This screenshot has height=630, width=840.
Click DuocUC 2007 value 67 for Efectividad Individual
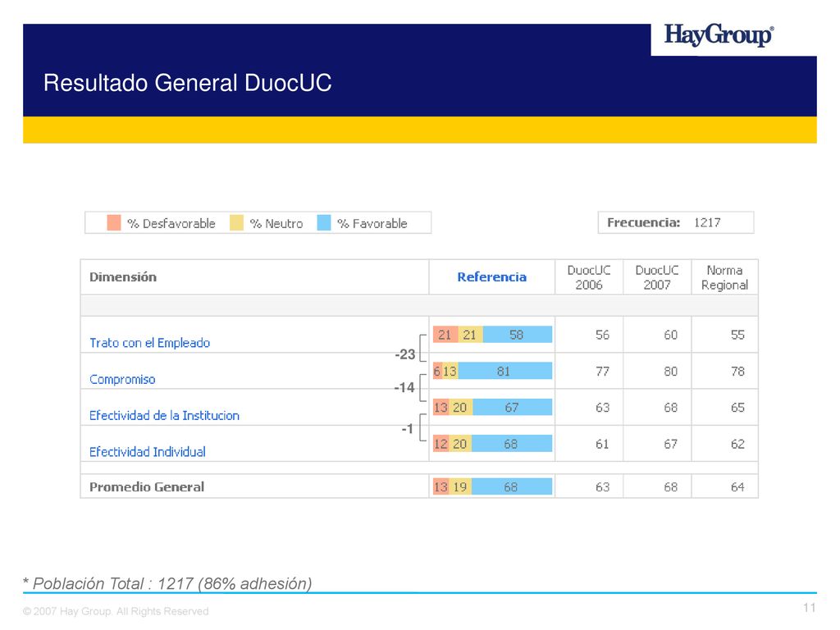coord(670,444)
